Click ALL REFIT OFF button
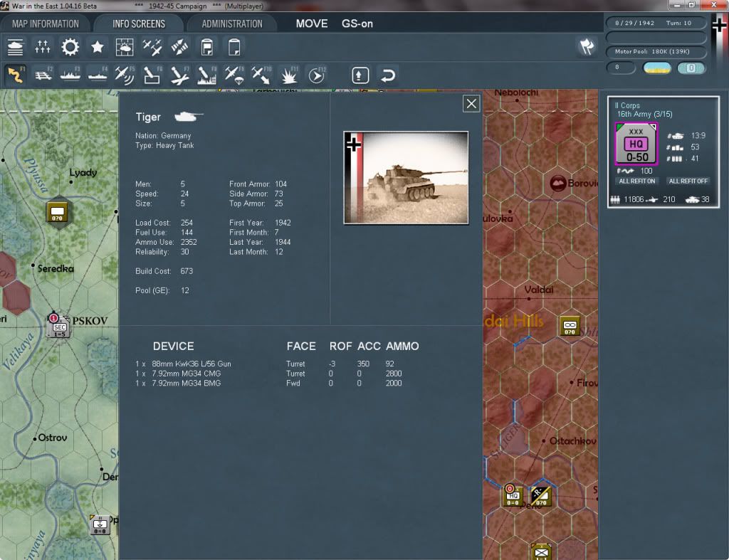The image size is (729, 560). click(688, 181)
